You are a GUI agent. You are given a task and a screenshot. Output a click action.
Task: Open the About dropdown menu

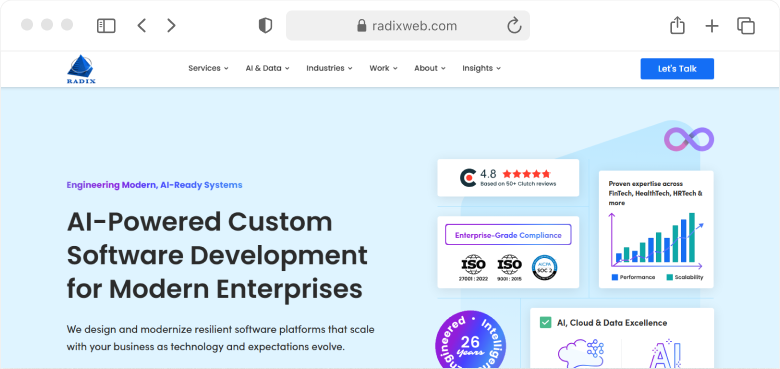coord(430,68)
